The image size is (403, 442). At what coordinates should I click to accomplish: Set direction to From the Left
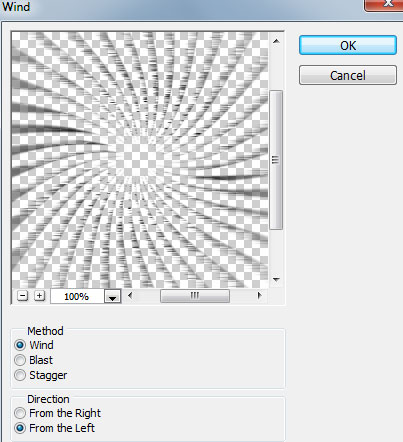pyautogui.click(x=20, y=428)
